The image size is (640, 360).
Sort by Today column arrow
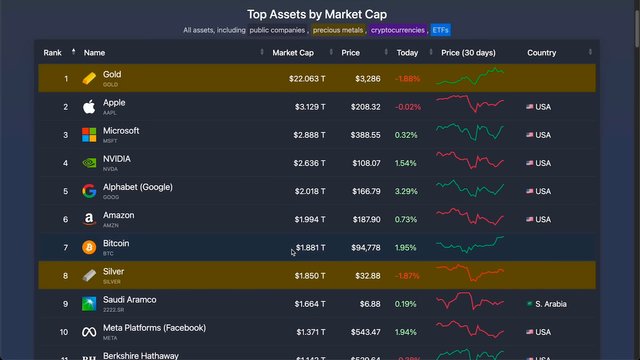tap(431, 52)
